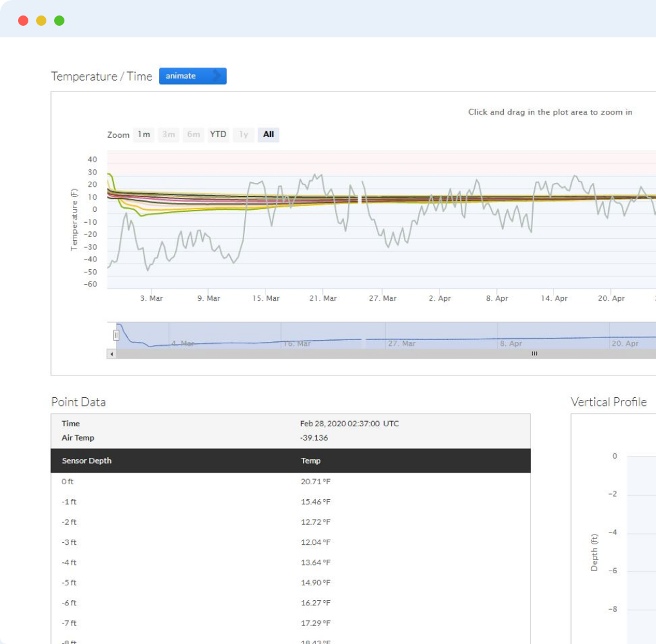Click the '20.71 °F' temperature value

pyautogui.click(x=316, y=482)
